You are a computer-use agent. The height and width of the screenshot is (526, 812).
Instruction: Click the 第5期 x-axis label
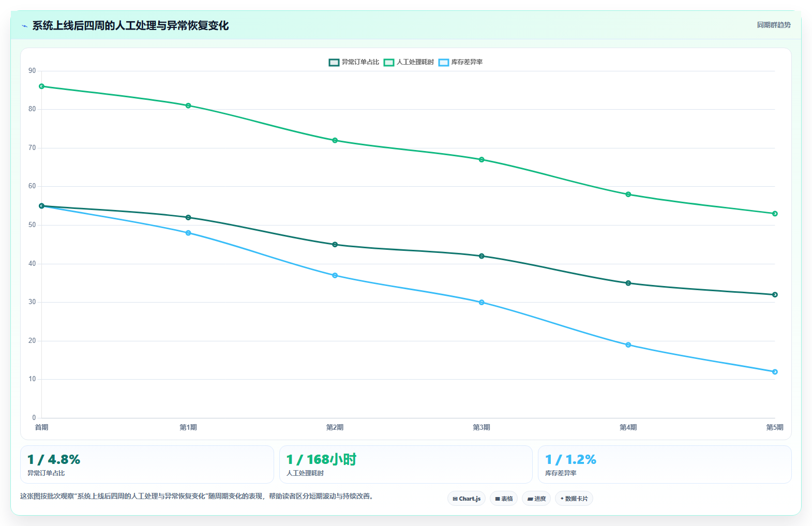(x=775, y=427)
